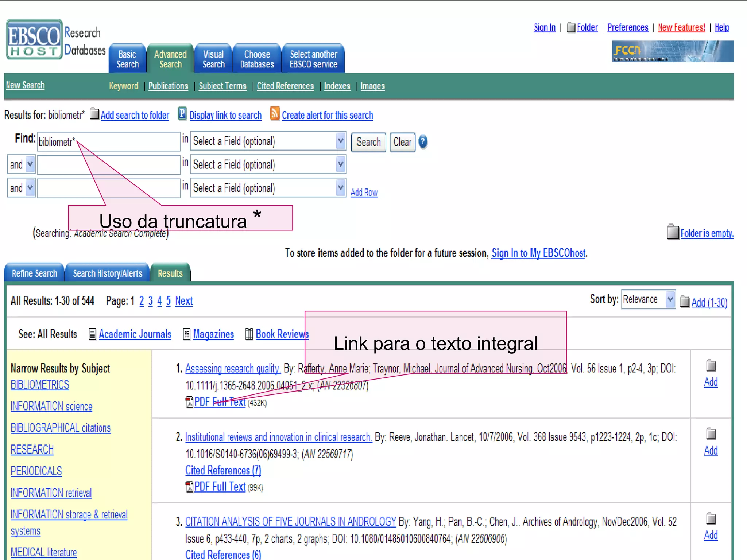Click the New Search link
Image resolution: width=747 pixels, height=560 pixels.
point(25,85)
